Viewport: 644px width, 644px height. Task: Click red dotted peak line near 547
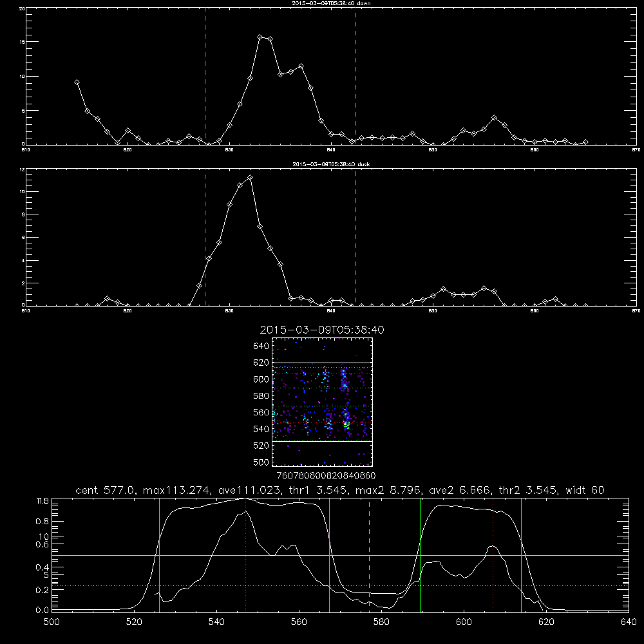pos(245,554)
